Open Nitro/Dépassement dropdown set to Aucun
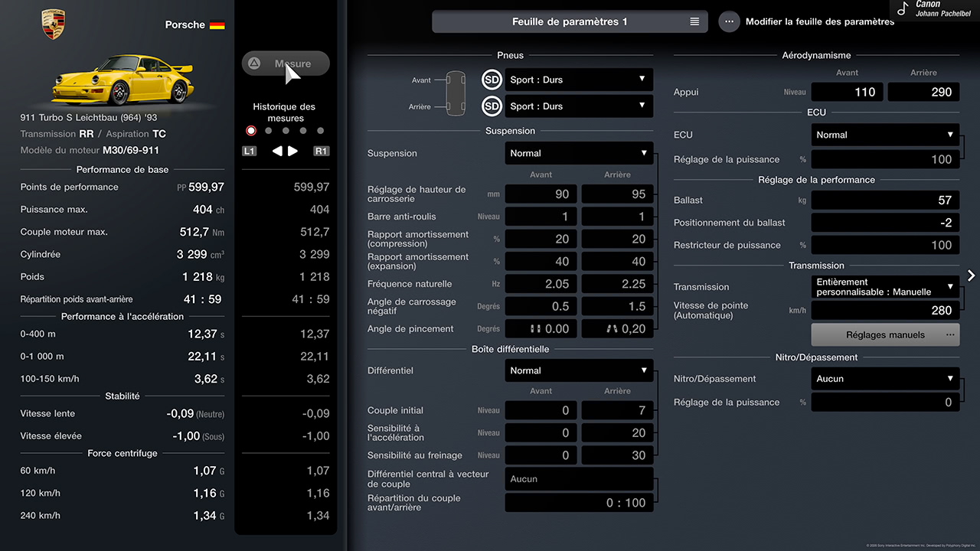 coord(886,379)
